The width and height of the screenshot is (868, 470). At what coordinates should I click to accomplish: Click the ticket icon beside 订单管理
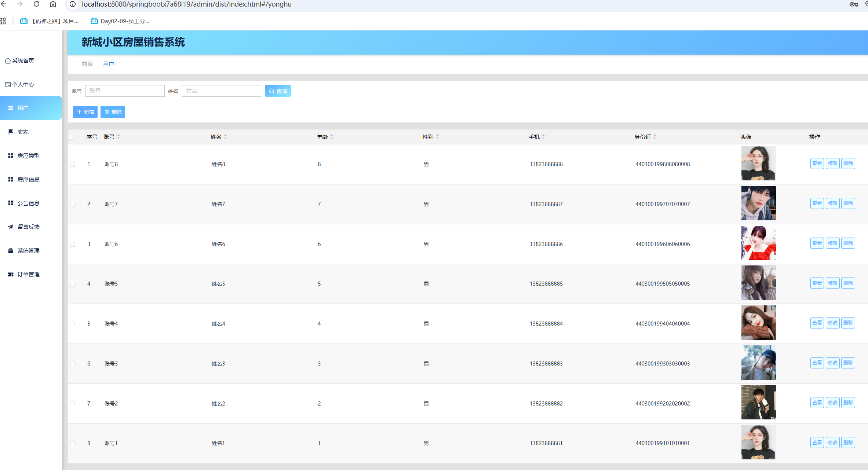tap(11, 274)
